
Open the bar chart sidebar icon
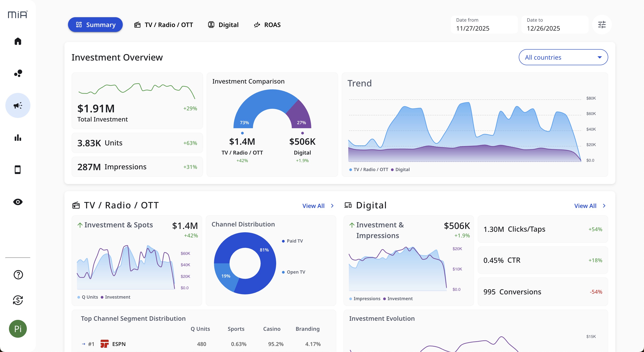coord(18,138)
